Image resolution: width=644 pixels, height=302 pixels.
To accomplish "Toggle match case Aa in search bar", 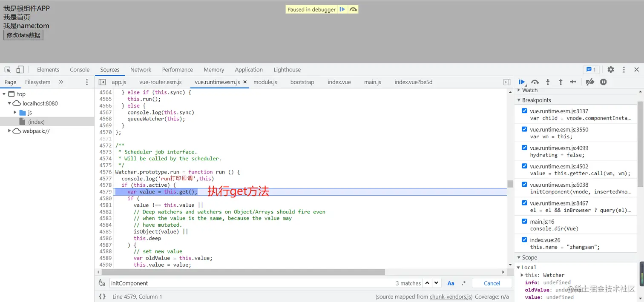I will click(x=451, y=283).
